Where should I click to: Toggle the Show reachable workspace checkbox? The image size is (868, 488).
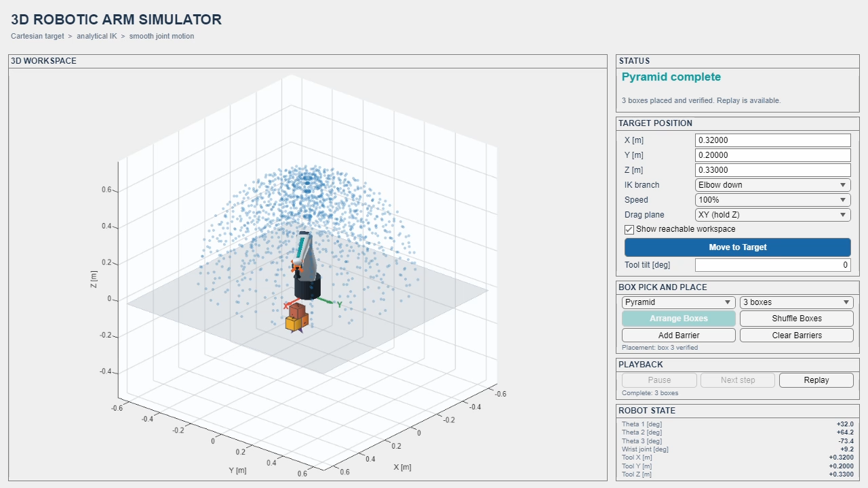pos(629,230)
